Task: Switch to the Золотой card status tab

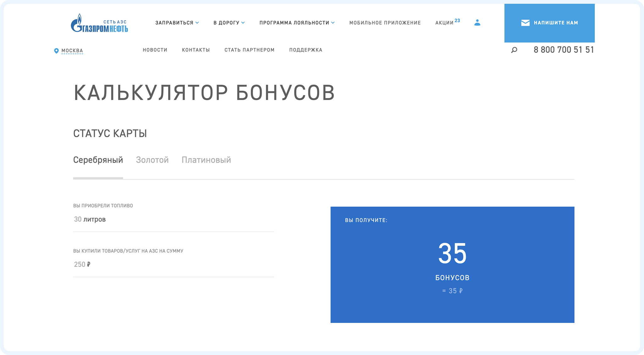Action: (152, 160)
